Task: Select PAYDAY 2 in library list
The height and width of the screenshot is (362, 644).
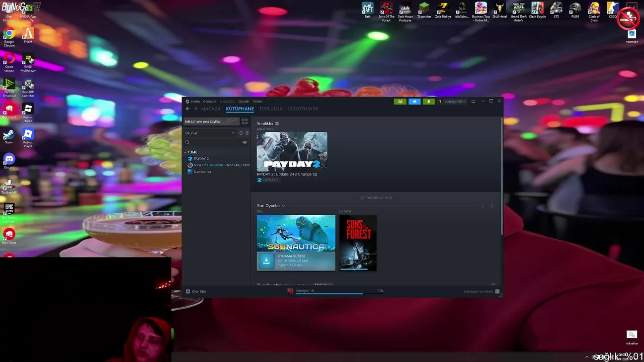Action: pos(201,158)
